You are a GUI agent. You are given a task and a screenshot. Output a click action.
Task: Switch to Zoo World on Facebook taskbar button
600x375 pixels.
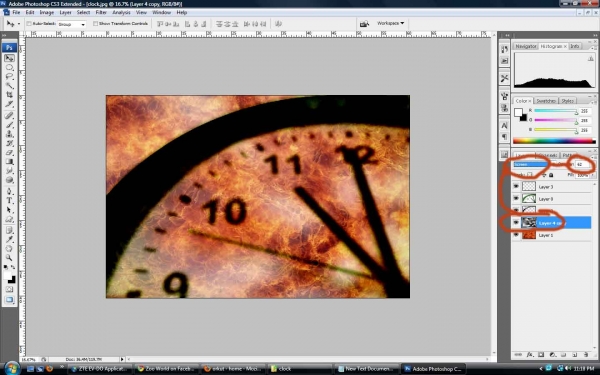coord(166,369)
